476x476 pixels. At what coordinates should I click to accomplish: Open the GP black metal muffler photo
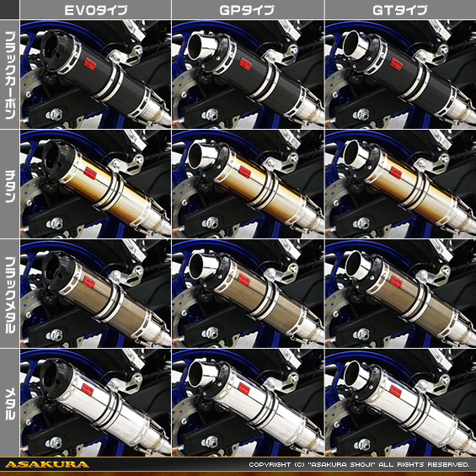coord(248,293)
